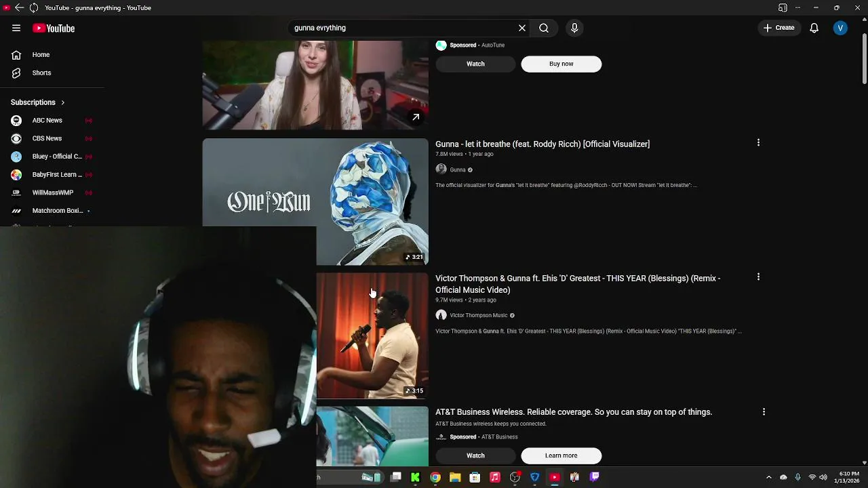Clear the search query with the X

[x=522, y=28]
